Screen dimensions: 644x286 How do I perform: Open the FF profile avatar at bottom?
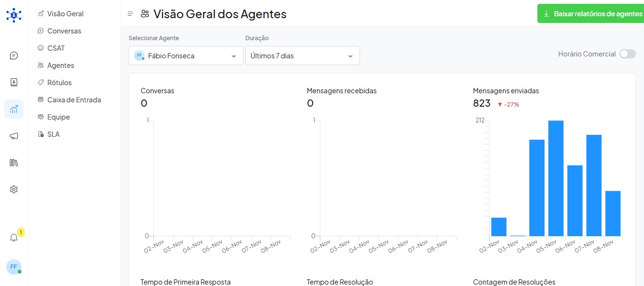coord(13,267)
